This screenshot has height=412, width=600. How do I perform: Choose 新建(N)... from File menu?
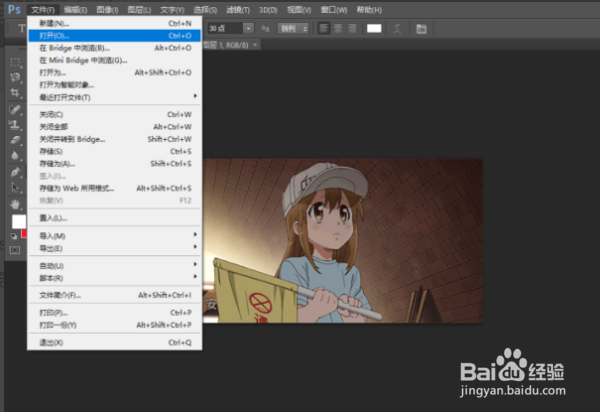coord(114,23)
